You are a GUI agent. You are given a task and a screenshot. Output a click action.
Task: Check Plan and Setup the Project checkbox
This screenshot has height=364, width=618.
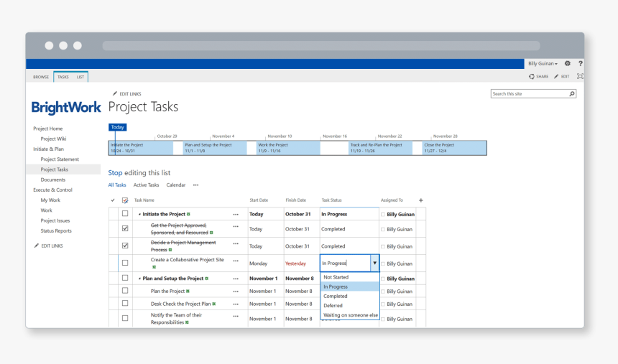125,278
